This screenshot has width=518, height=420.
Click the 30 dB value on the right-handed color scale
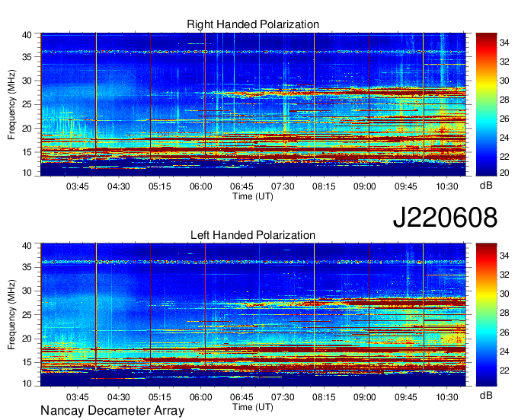click(x=504, y=81)
